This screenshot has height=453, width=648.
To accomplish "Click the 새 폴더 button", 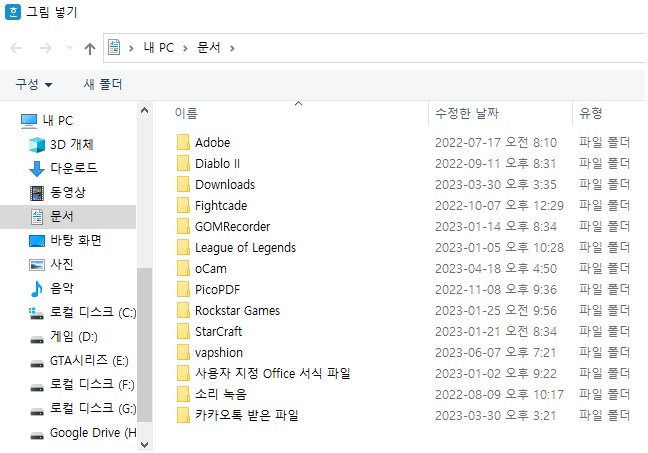I will pyautogui.click(x=103, y=85).
